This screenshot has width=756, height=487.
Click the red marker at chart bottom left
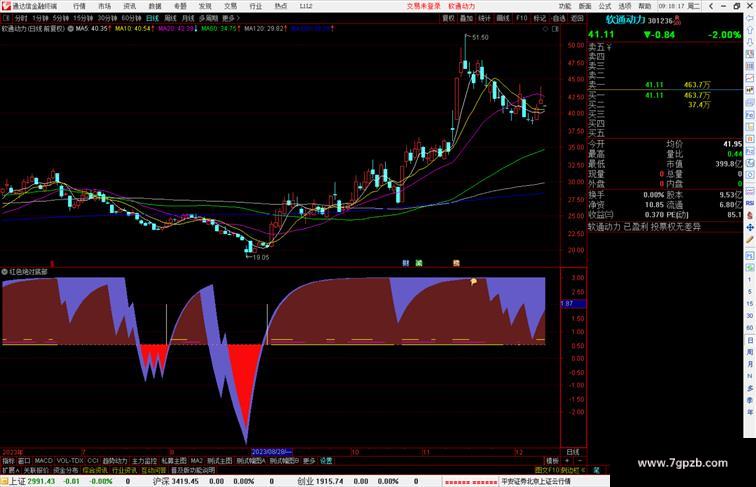tap(52, 263)
